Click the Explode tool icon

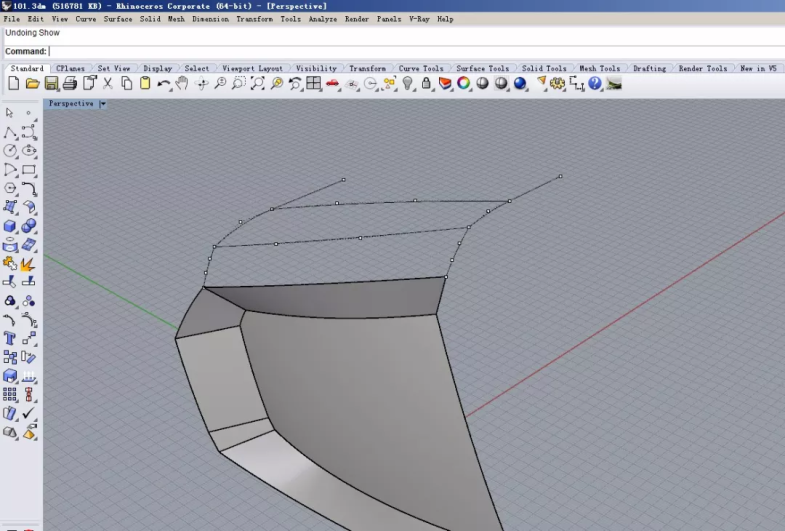(27, 264)
